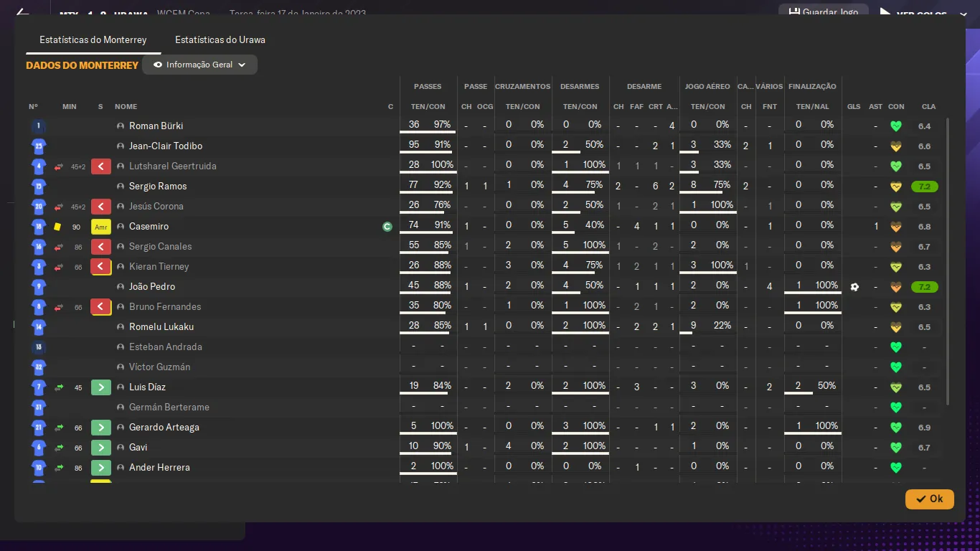Open Ander Herrera player name

159,468
